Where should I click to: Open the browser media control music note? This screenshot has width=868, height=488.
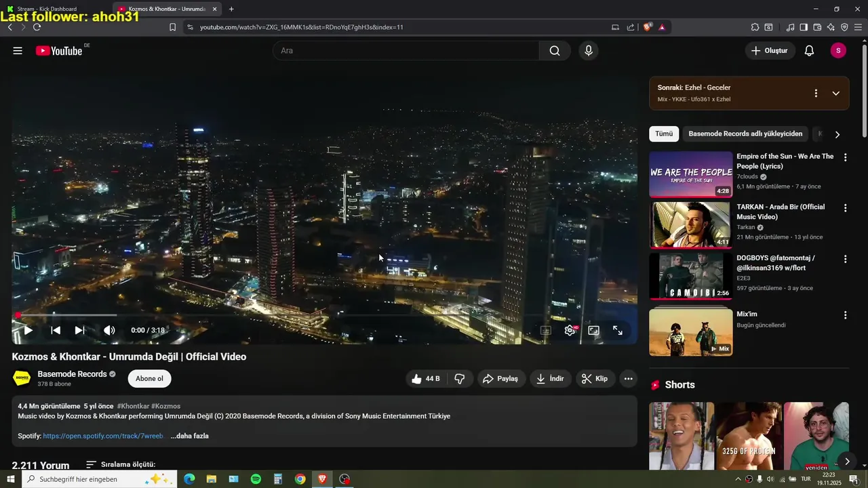coord(790,27)
